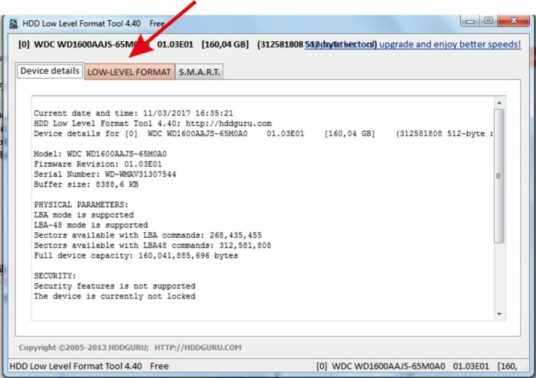Click 'Security features is not supported' line
Viewport: 536px width, 378px height.
pos(115,286)
